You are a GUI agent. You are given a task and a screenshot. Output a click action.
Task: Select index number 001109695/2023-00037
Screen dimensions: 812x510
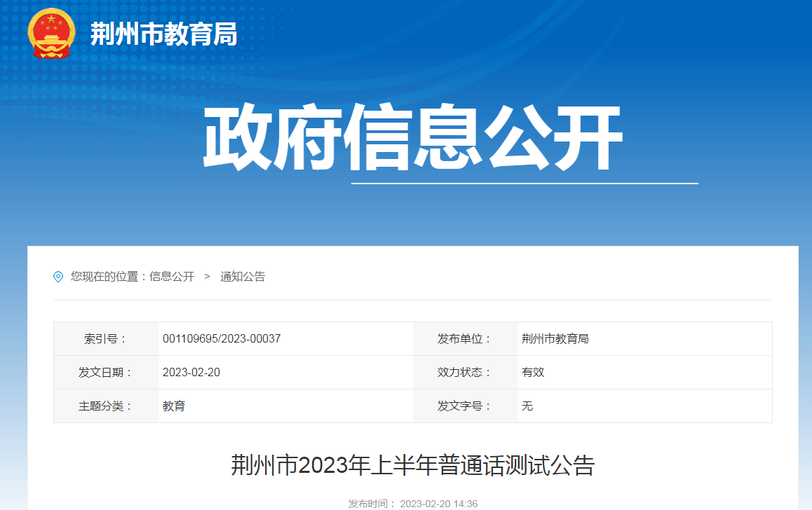tap(222, 339)
